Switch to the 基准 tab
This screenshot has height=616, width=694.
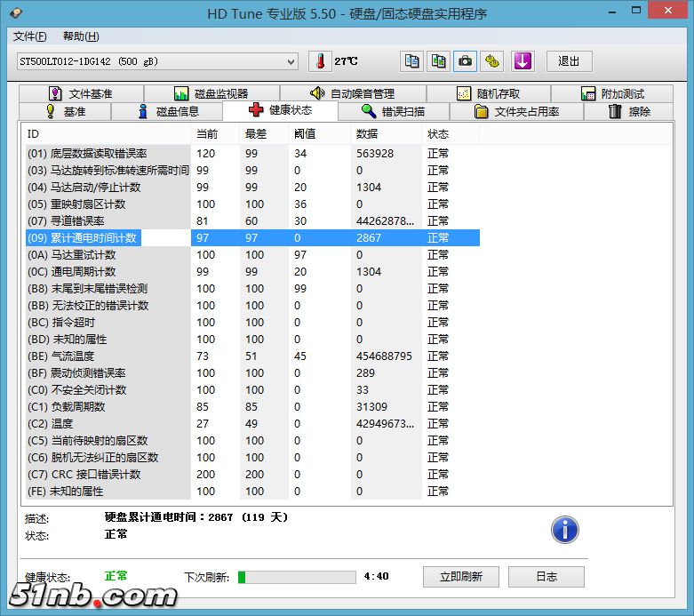click(65, 111)
